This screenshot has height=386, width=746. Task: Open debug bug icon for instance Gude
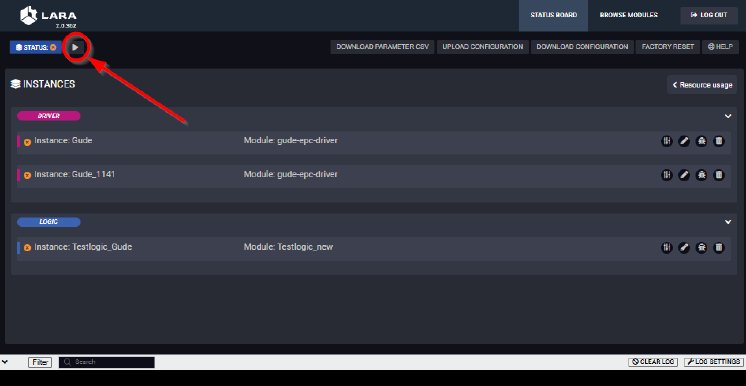(x=701, y=141)
